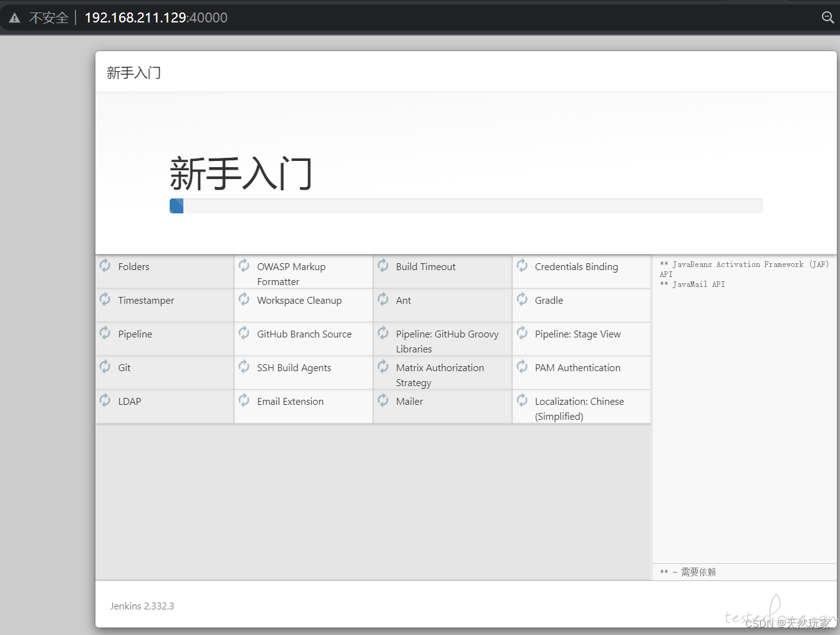The image size is (840, 635).
Task: Click the spinner icon beside PAM Authentication
Action: click(523, 366)
